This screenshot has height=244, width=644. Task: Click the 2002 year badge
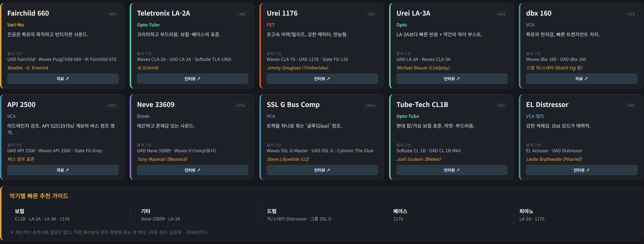click(112, 106)
